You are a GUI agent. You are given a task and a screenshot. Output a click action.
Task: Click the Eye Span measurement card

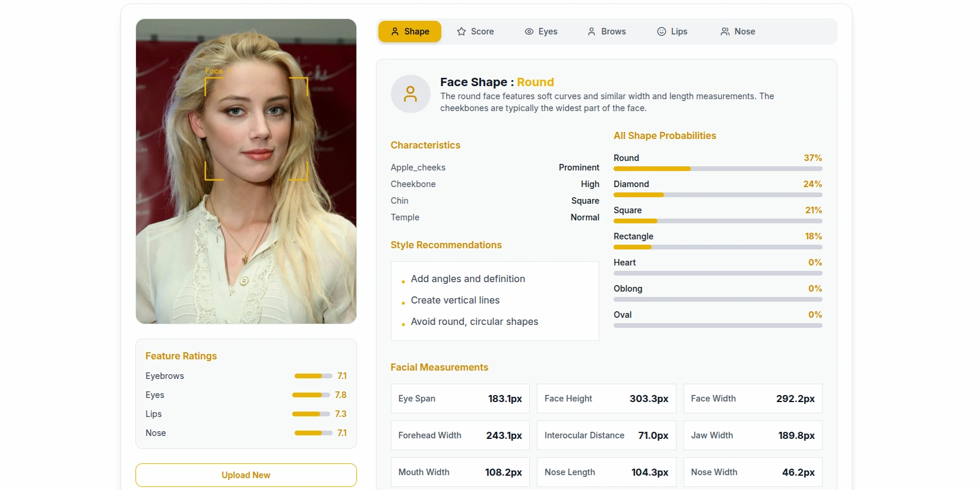[x=460, y=399]
